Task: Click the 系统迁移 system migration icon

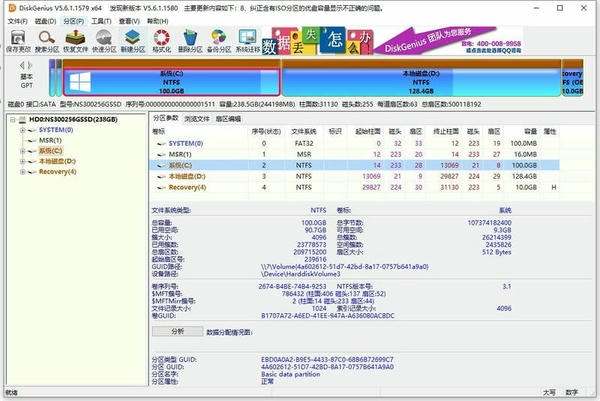Action: [247, 37]
